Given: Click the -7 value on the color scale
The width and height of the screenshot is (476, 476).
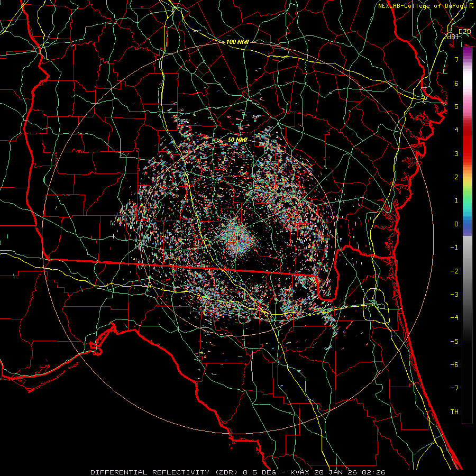Looking at the screenshot, I should point(454,388).
